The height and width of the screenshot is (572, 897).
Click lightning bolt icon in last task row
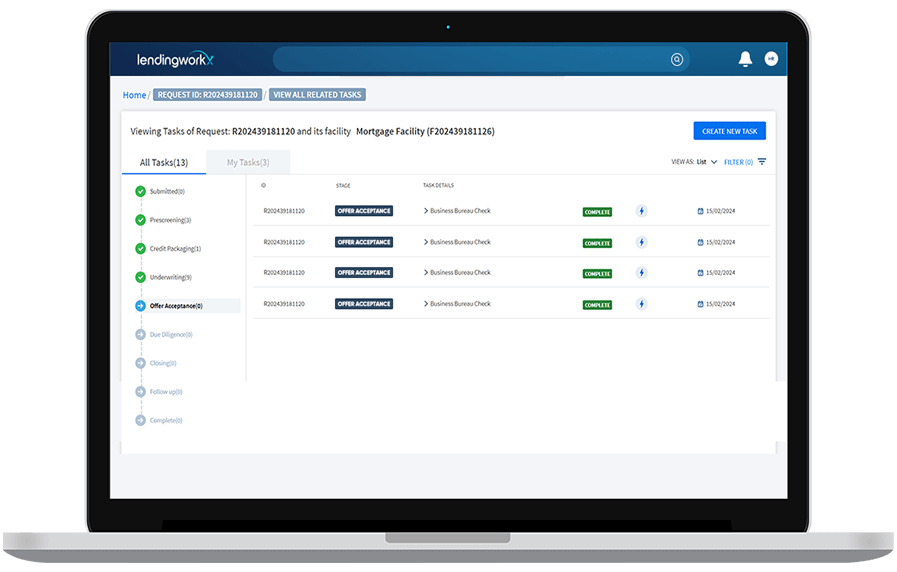point(642,304)
